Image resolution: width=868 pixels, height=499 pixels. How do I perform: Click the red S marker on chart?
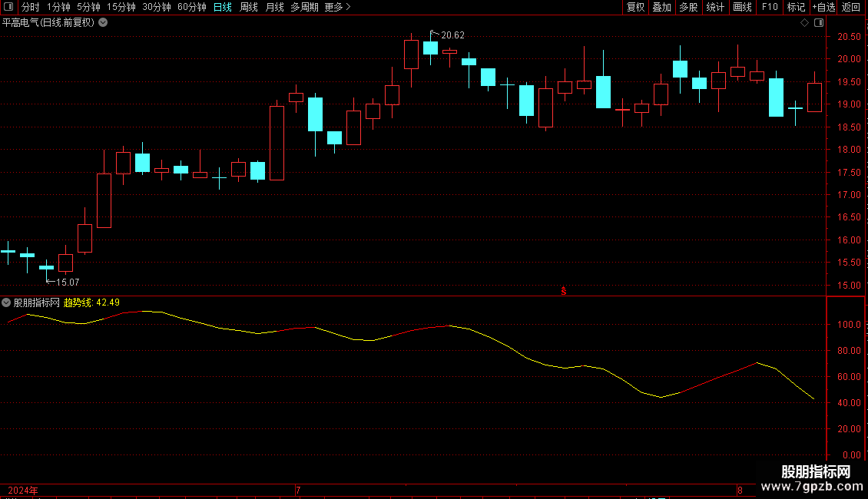564,291
